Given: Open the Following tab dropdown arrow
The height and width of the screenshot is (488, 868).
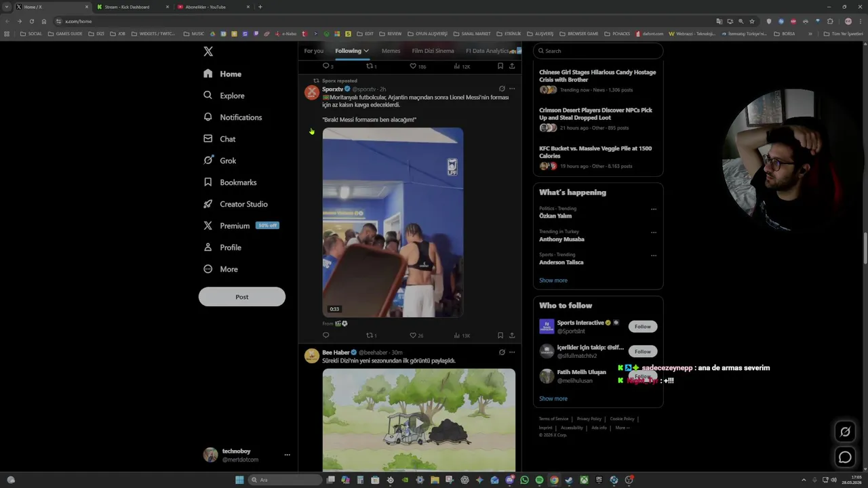Looking at the screenshot, I should coord(366,51).
